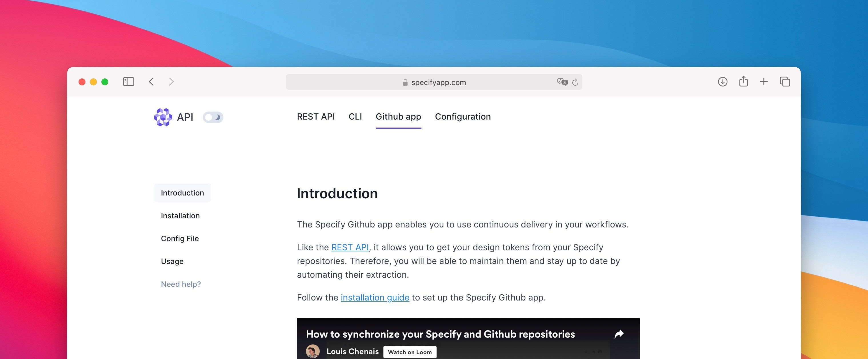Open the Configuration tab
Screen dimensions: 868x359
(463, 116)
